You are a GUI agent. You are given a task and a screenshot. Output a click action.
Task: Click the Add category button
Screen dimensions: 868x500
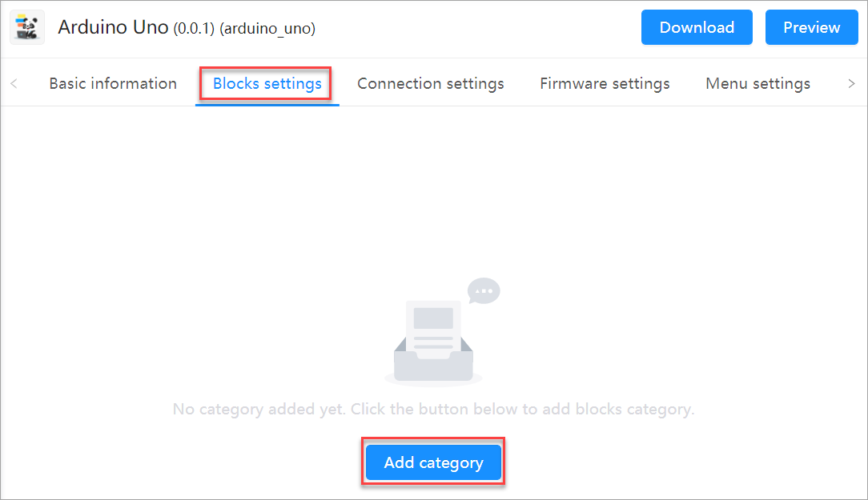pos(433,462)
